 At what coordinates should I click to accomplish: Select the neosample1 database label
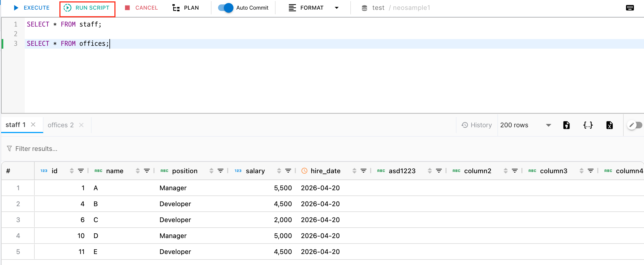(x=411, y=8)
